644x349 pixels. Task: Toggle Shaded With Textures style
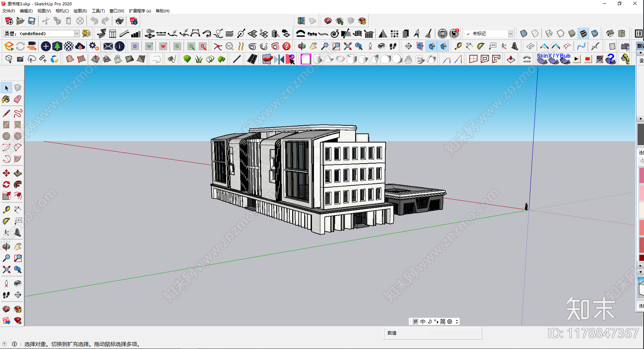point(583,33)
